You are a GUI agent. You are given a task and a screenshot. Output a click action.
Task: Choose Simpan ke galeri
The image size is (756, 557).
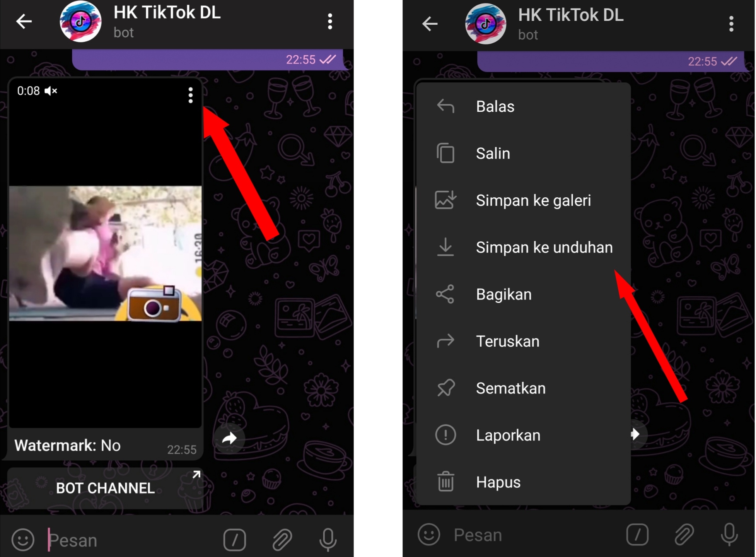(x=523, y=200)
